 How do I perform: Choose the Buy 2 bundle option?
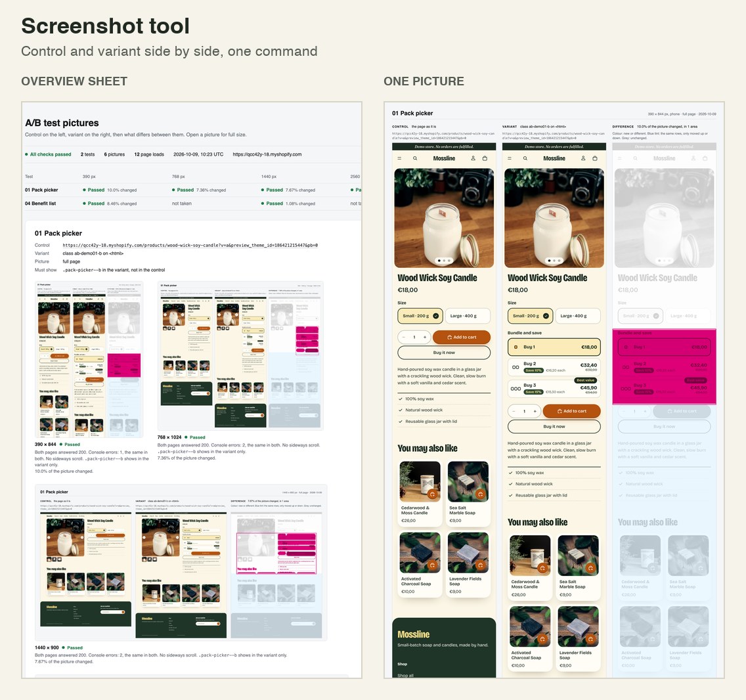click(x=554, y=367)
